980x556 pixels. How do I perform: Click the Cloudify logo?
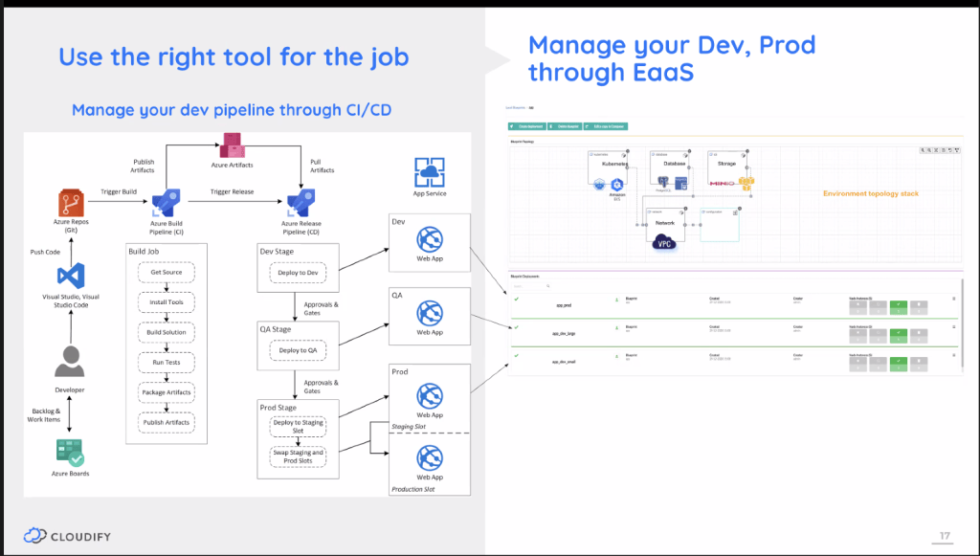click(68, 536)
